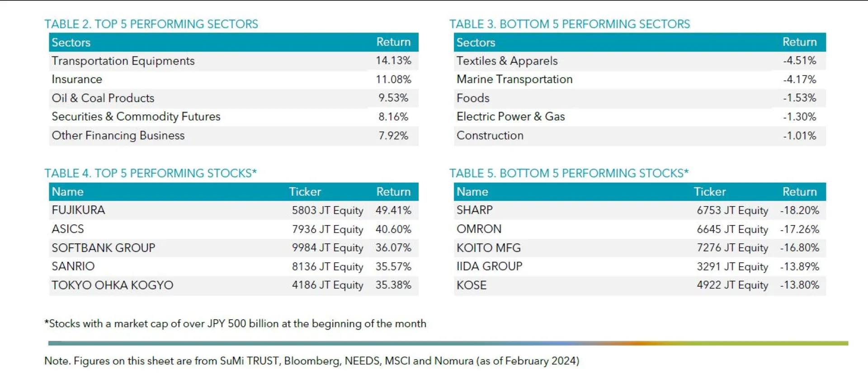Viewport: 868px width, 373px height.
Task: Select the SHARP stock name
Action: (474, 210)
